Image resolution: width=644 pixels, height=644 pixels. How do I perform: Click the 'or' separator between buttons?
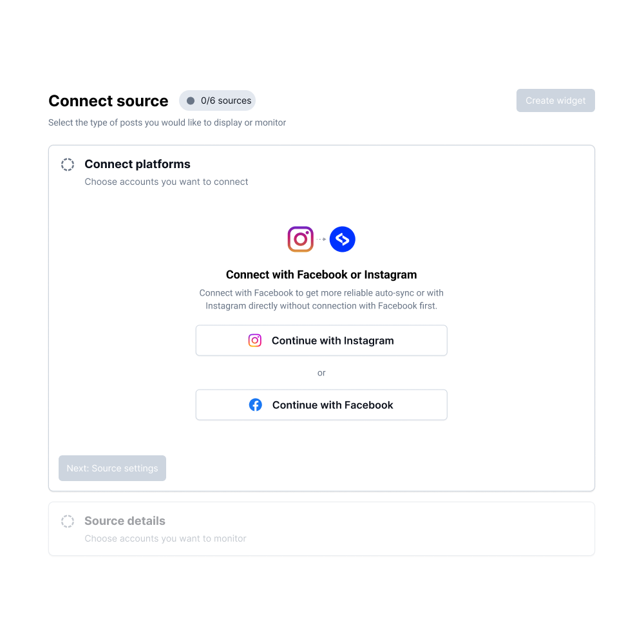[x=321, y=373]
